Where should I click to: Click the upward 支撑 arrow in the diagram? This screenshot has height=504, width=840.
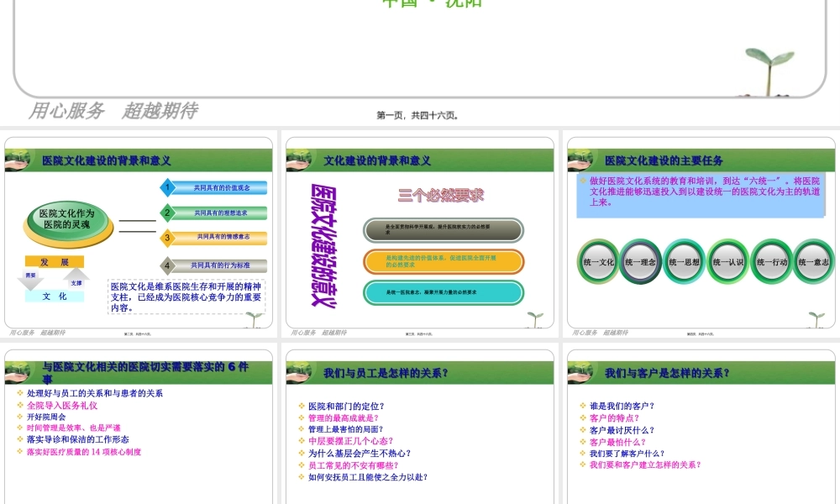[x=75, y=280]
